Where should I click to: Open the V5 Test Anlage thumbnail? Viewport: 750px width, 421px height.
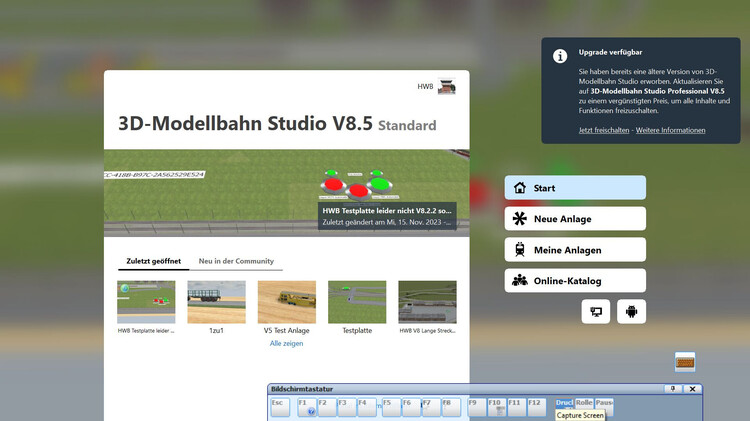pyautogui.click(x=287, y=302)
